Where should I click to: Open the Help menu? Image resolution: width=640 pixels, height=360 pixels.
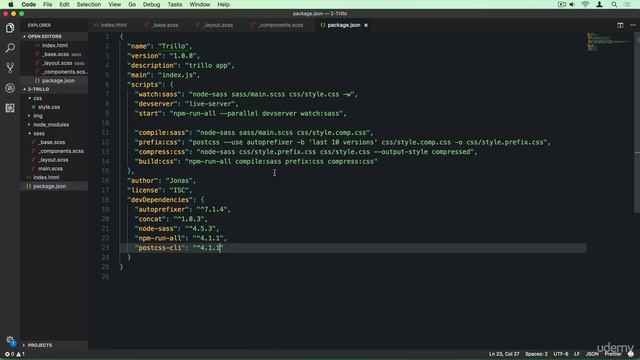[x=223, y=4]
